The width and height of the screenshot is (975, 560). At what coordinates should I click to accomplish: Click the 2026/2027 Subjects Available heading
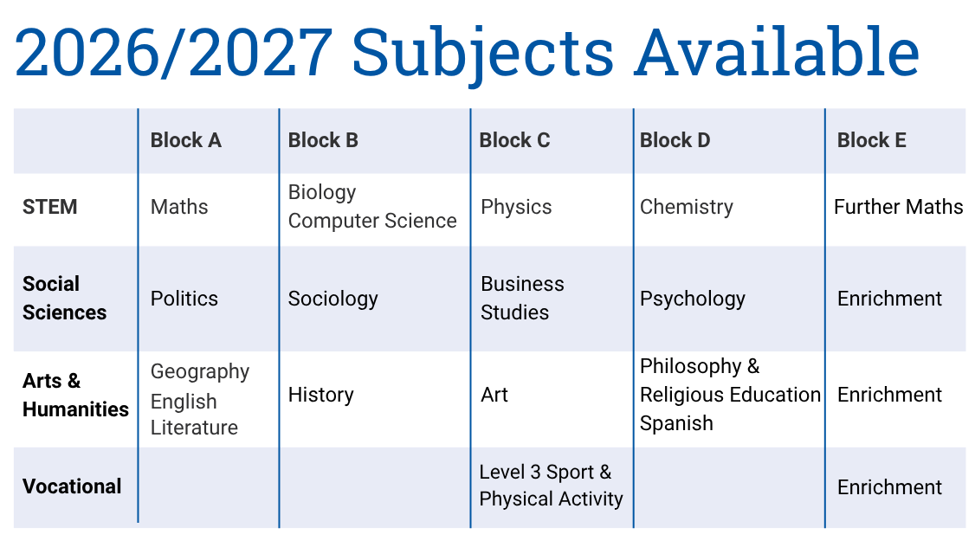pos(467,53)
